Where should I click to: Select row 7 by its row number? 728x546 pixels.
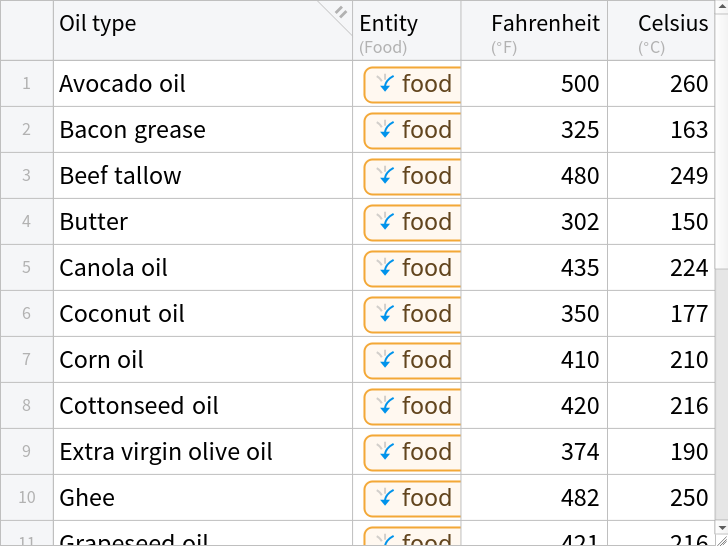tap(27, 360)
